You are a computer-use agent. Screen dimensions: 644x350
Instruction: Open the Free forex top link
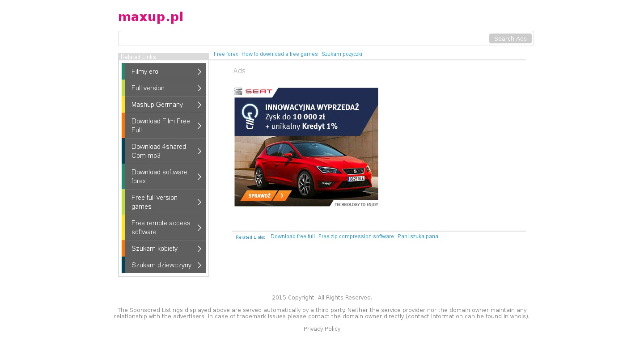226,54
